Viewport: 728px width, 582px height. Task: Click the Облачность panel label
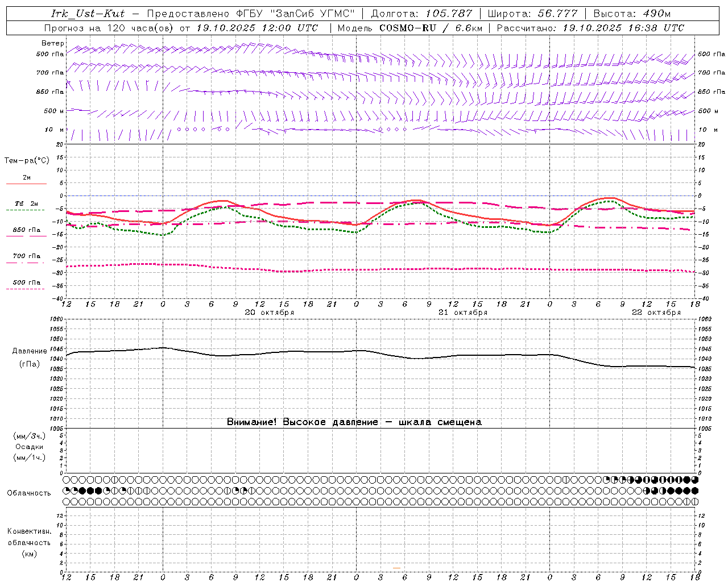coord(29,493)
